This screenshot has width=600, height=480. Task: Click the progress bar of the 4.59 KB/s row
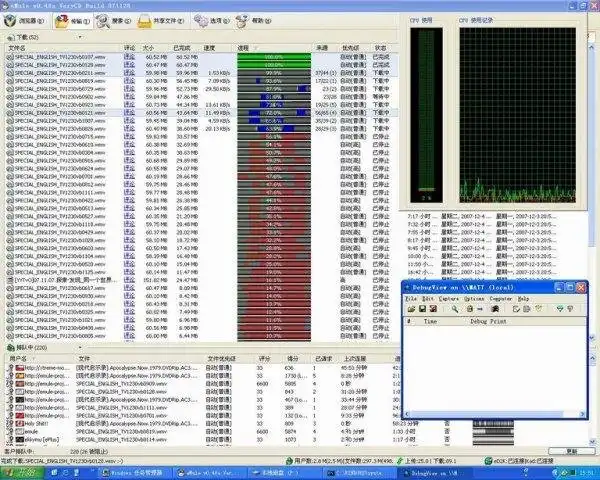tap(274, 121)
